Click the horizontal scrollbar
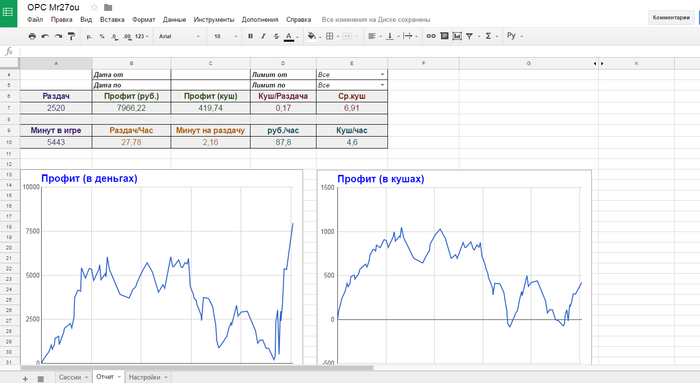 point(196,368)
